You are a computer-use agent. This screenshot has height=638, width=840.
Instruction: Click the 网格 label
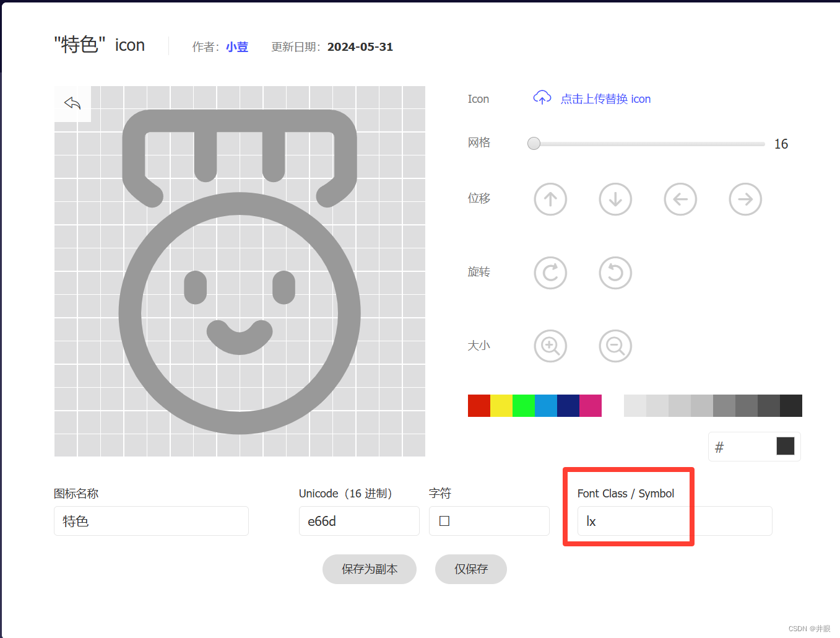point(479,142)
